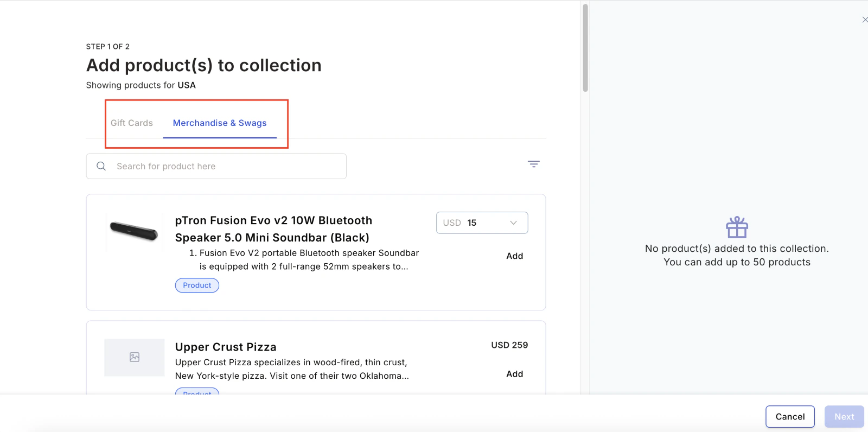
Task: Focus the Search for product field
Action: pos(216,166)
